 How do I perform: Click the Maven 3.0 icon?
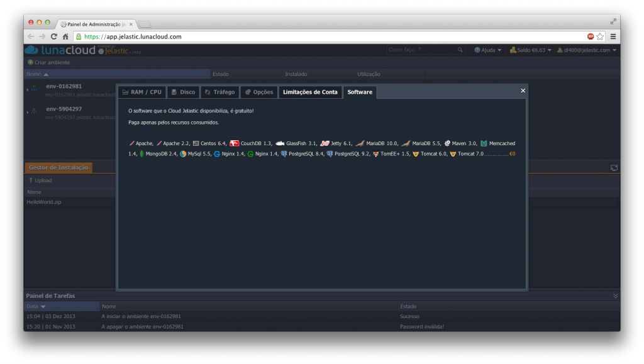[x=447, y=143]
